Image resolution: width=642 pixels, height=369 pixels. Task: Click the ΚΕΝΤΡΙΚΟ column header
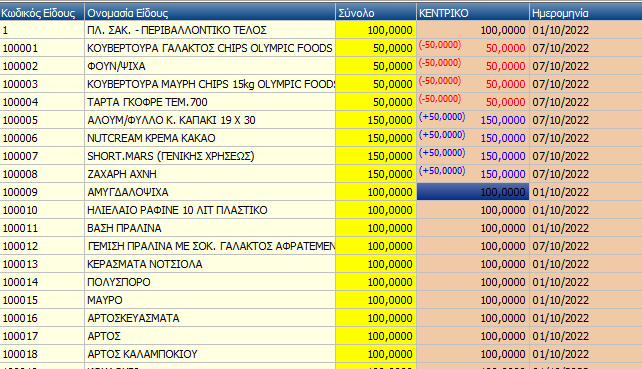473,13
